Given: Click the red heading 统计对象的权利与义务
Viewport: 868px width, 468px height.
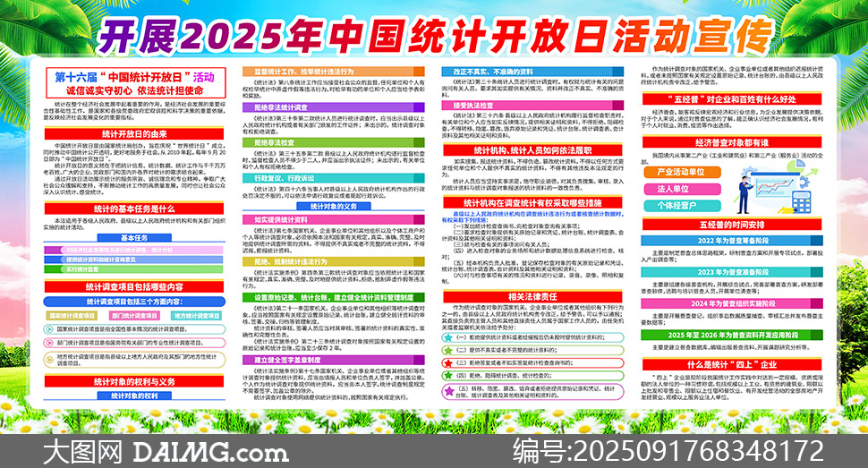Looking at the screenshot, I should point(134,381).
